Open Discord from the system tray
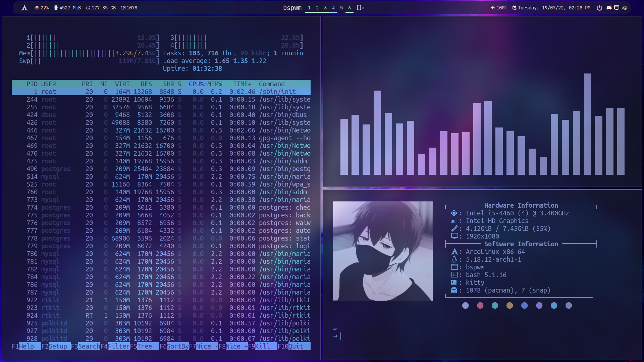 609,7
